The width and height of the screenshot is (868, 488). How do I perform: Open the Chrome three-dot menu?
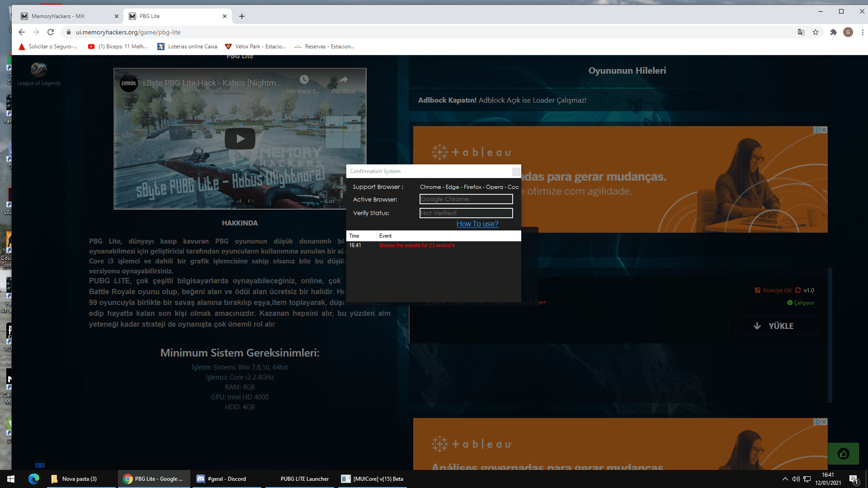pyautogui.click(x=863, y=32)
